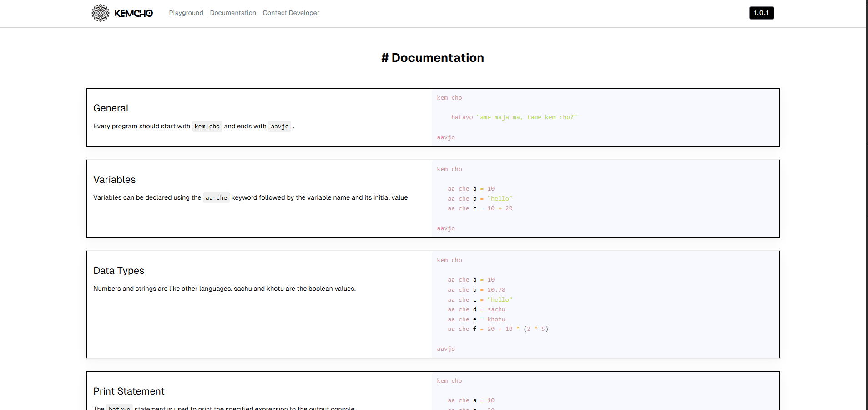Click 'aavjo' closing line in Data Types code
Image resolution: width=868 pixels, height=410 pixels.
pos(446,349)
